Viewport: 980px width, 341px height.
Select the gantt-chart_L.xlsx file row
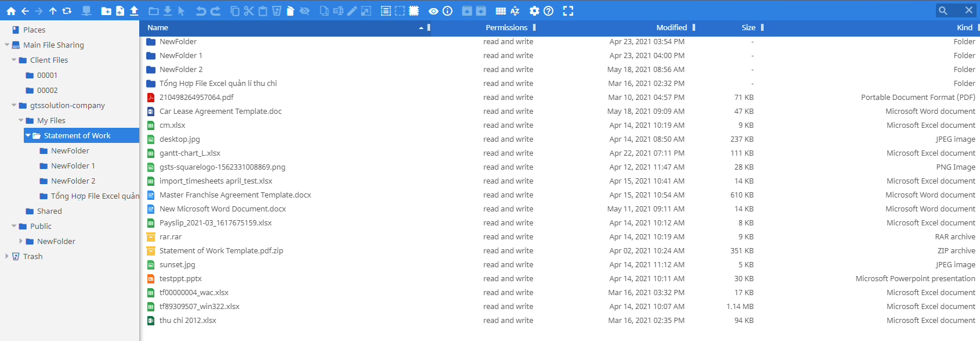point(560,153)
